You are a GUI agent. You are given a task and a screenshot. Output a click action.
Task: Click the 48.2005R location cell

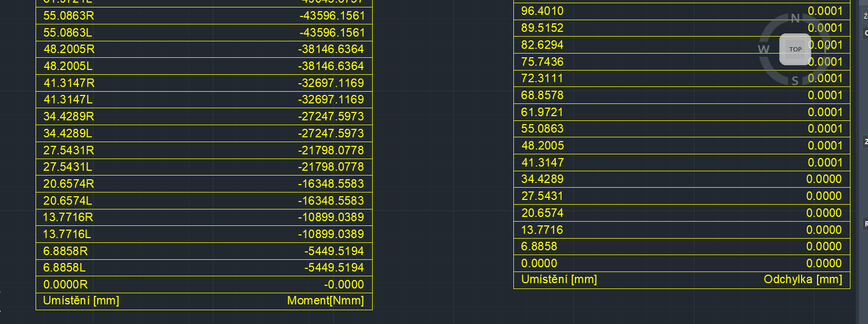tap(69, 49)
